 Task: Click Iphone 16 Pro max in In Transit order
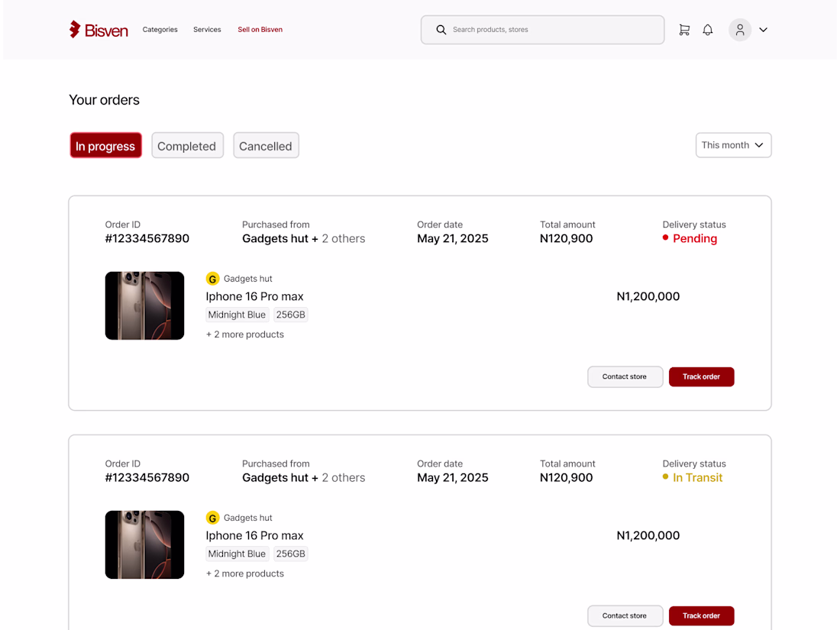[x=254, y=535]
